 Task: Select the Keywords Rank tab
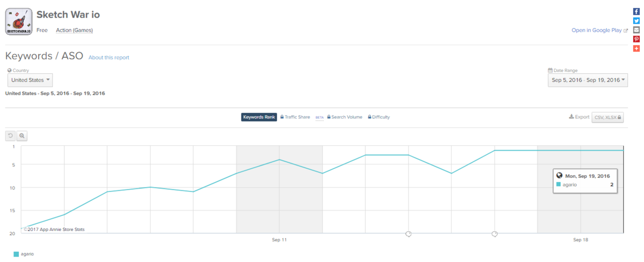click(x=259, y=117)
